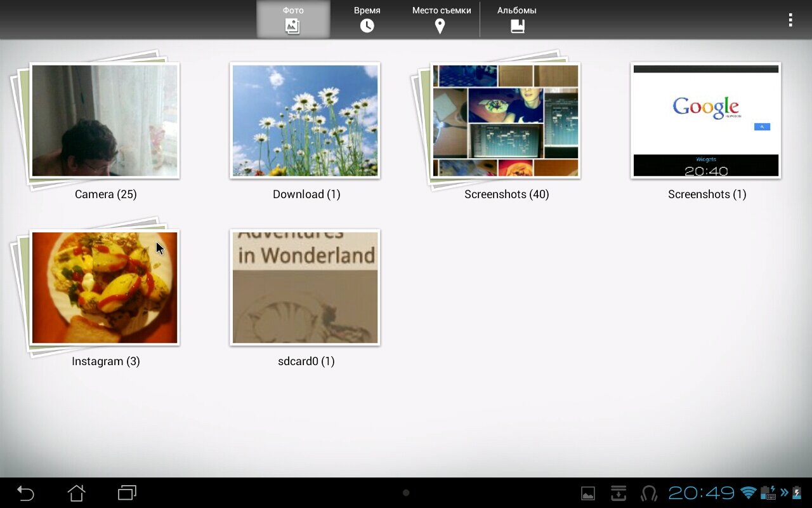Open the Screenshots (1) Google thumbnail
The image size is (812, 508).
[705, 121]
